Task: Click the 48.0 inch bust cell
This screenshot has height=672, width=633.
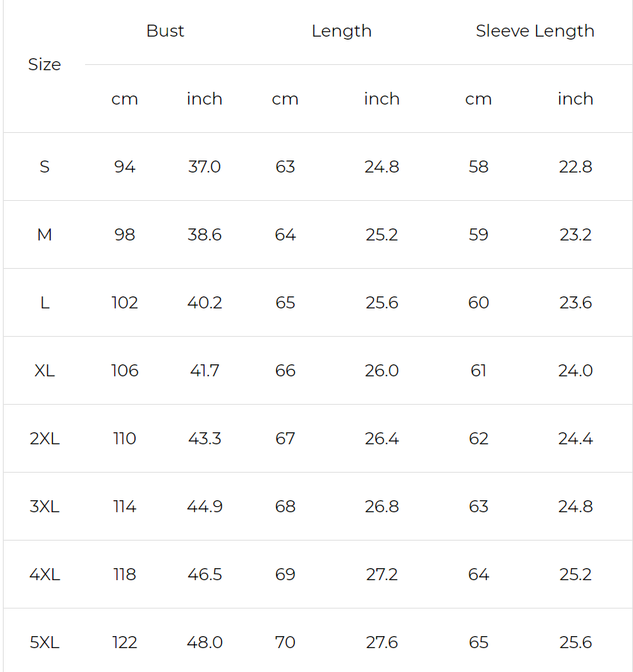Action: [205, 643]
